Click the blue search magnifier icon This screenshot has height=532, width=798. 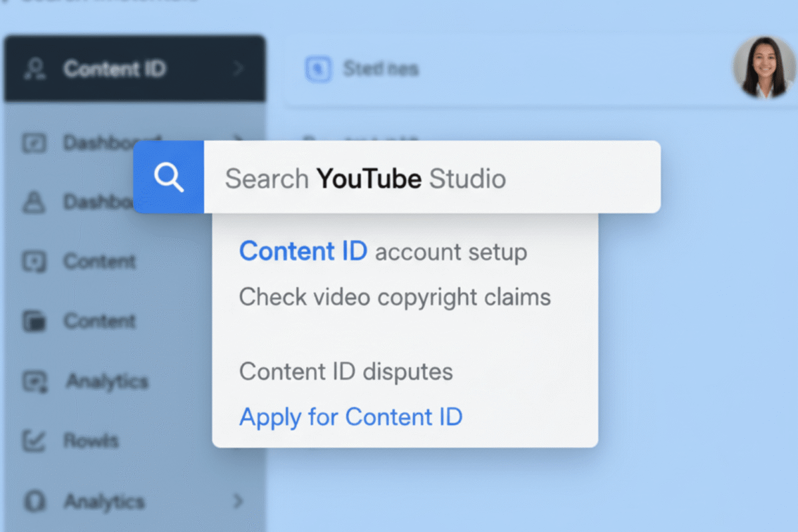(169, 176)
